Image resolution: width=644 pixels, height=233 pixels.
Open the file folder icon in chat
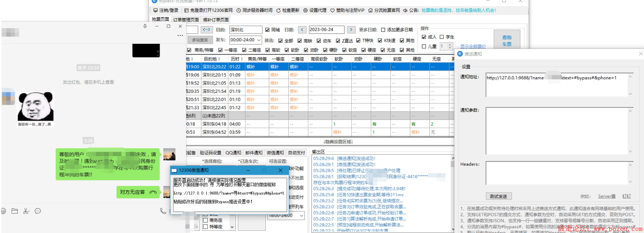point(15,211)
